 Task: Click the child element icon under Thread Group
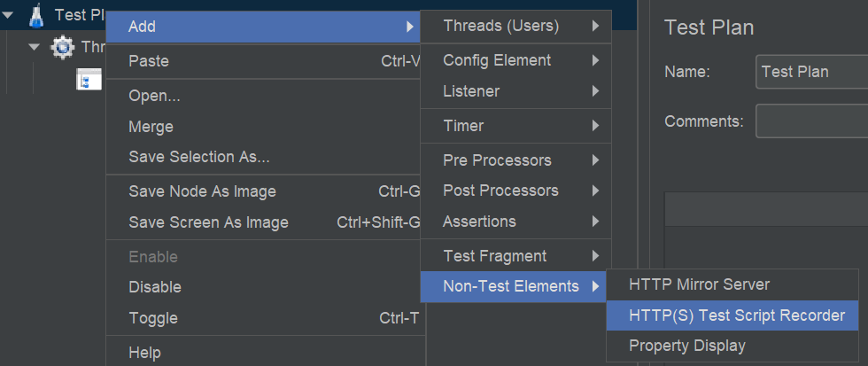coord(89,81)
